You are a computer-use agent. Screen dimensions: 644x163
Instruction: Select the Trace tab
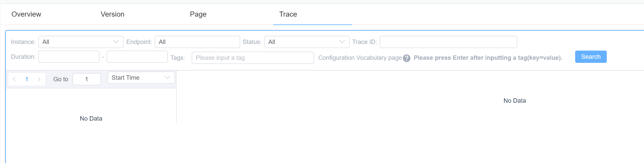tap(288, 14)
